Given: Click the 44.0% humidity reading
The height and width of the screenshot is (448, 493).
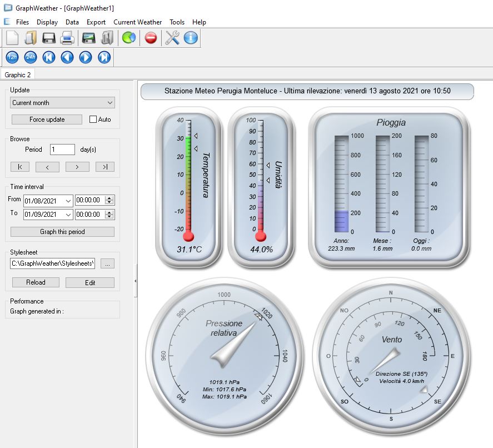Looking at the screenshot, I should [x=262, y=250].
